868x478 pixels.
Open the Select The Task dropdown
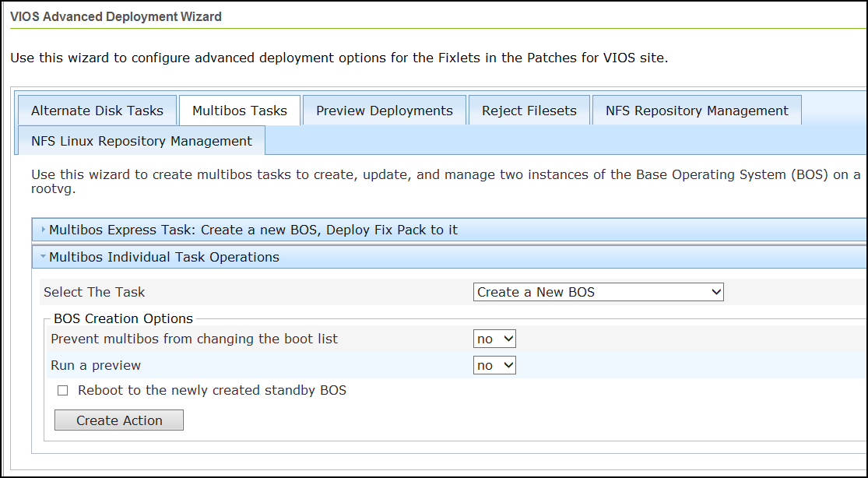click(x=598, y=292)
